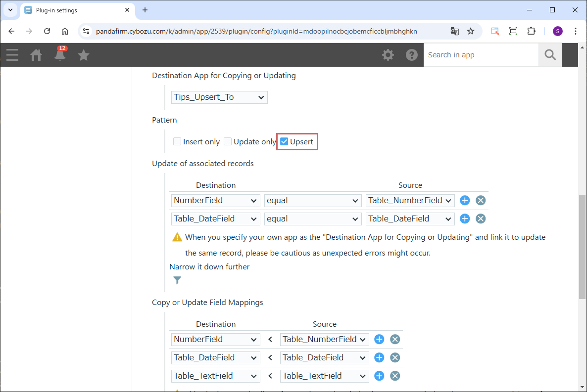Open the notifications bell with 12 badge
Screen dimensions: 587x392
[x=60, y=55]
